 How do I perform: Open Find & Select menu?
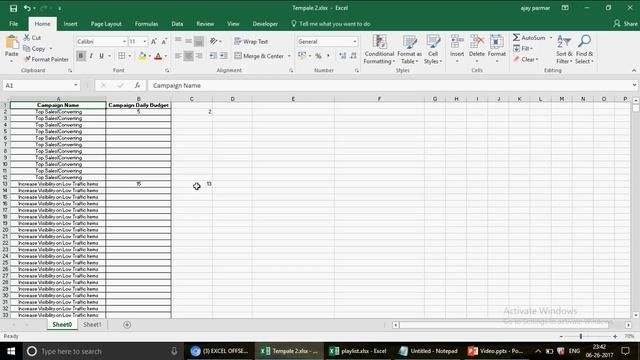[584, 49]
